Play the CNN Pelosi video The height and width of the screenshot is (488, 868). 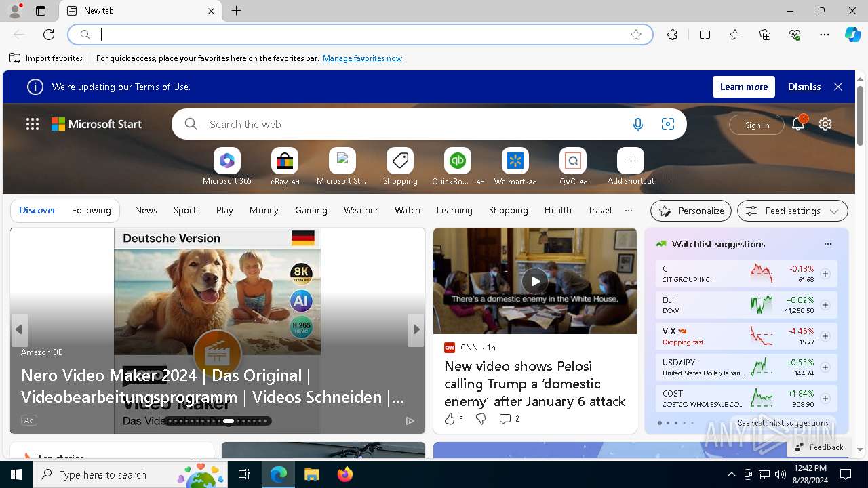point(535,281)
